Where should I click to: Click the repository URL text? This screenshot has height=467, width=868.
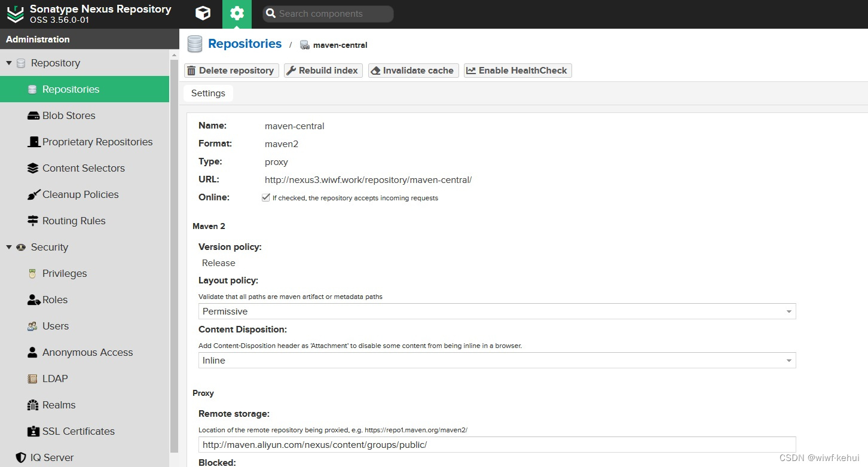[x=368, y=179]
